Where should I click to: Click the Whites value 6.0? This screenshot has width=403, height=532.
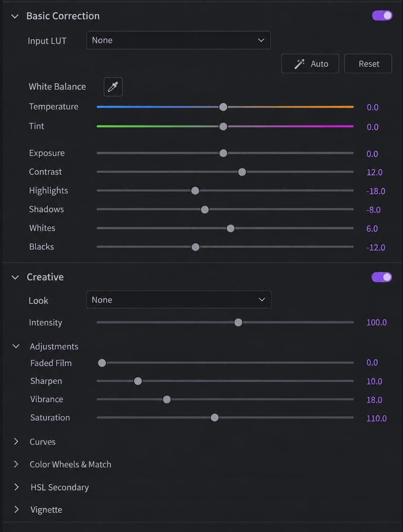(x=372, y=229)
